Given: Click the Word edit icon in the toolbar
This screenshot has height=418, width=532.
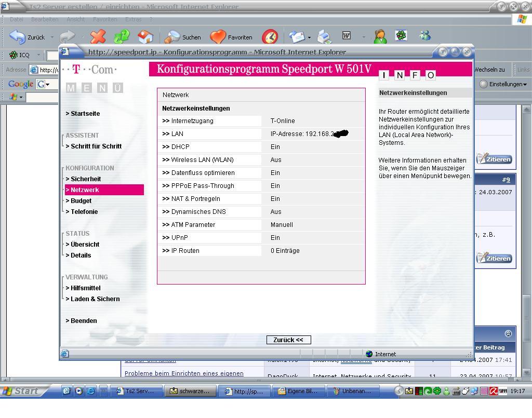Looking at the screenshot, I should point(347,36).
